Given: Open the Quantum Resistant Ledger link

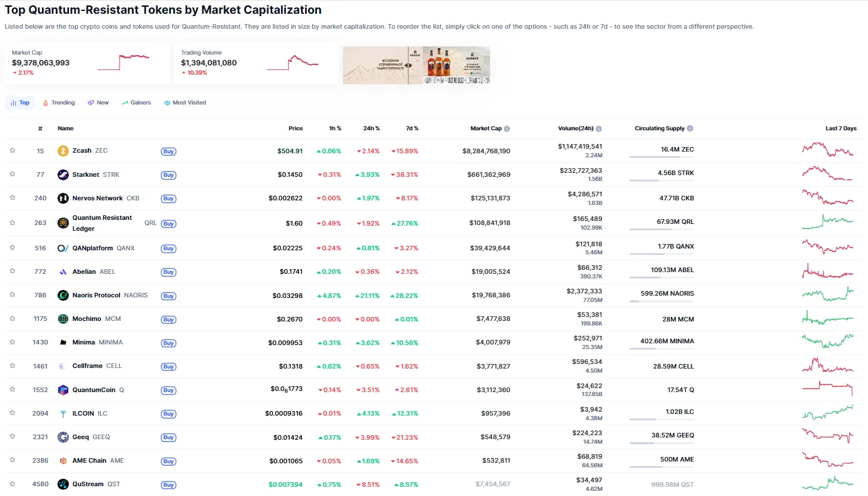Looking at the screenshot, I should click(102, 223).
